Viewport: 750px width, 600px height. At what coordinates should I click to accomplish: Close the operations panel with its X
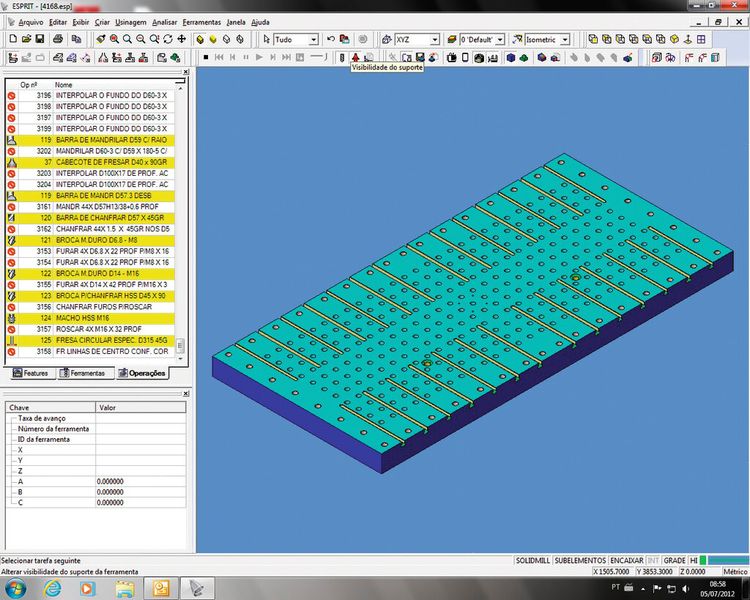pos(186,72)
